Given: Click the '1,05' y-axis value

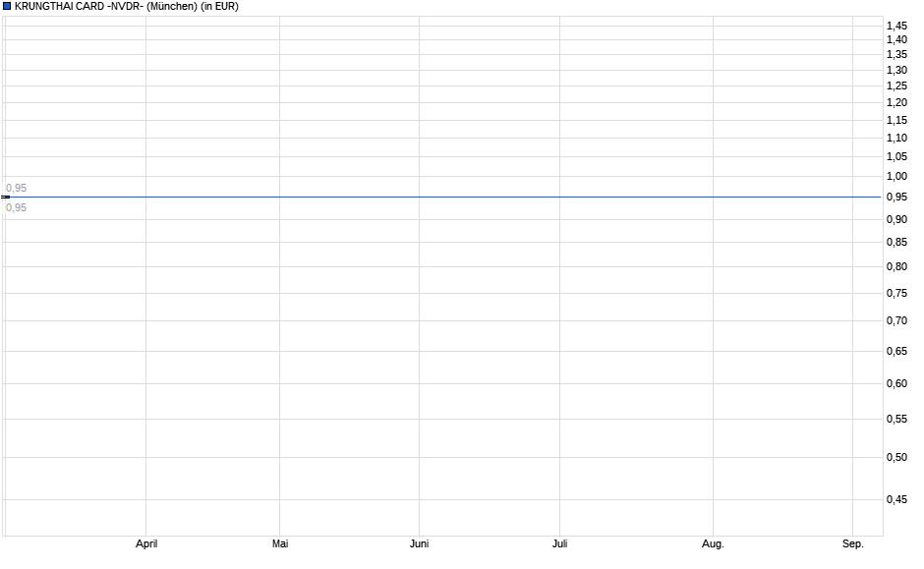Looking at the screenshot, I should (896, 156).
